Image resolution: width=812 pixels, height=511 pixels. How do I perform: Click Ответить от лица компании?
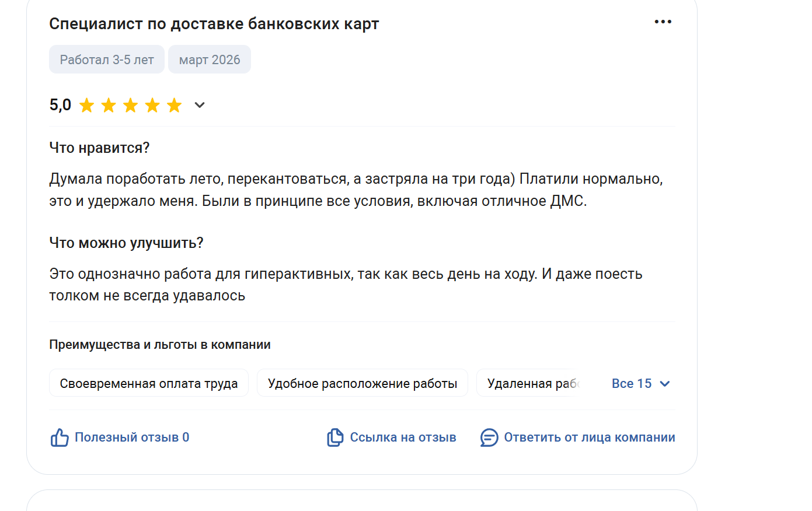(589, 437)
